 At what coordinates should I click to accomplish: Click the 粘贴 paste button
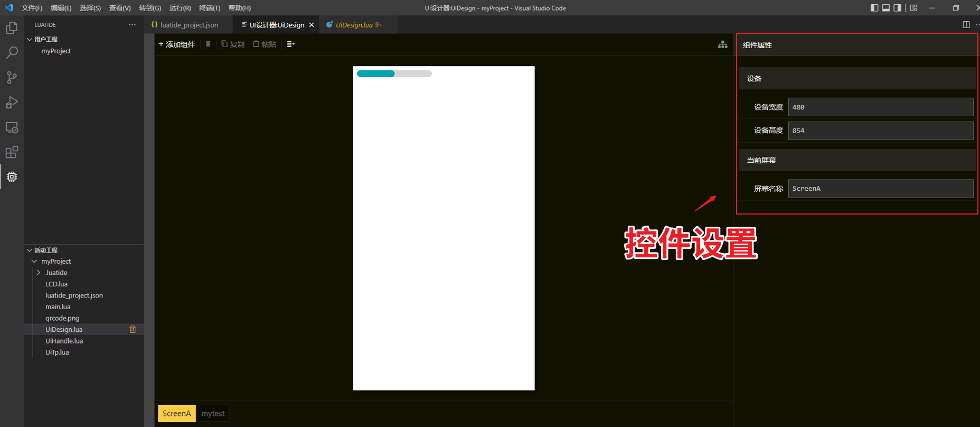(x=265, y=44)
